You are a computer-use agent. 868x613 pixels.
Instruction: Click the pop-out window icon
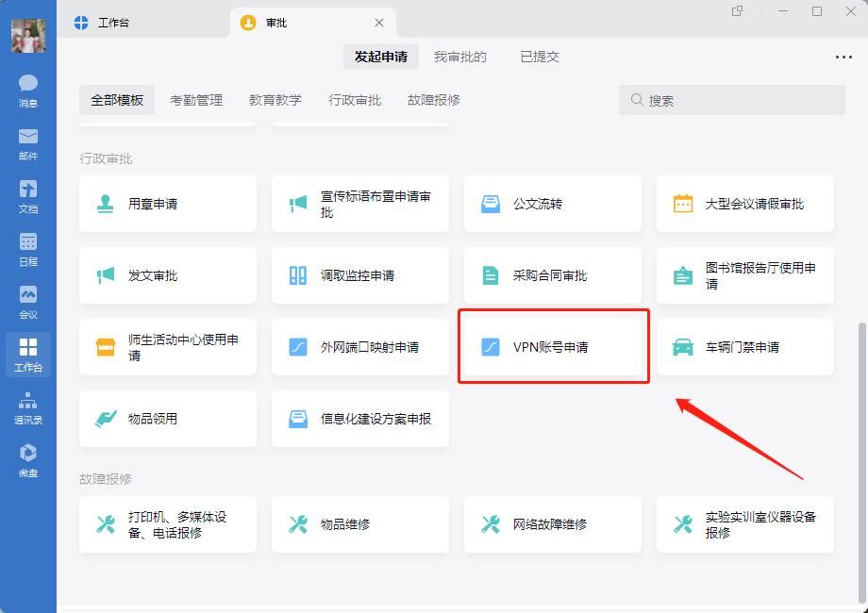tap(738, 11)
